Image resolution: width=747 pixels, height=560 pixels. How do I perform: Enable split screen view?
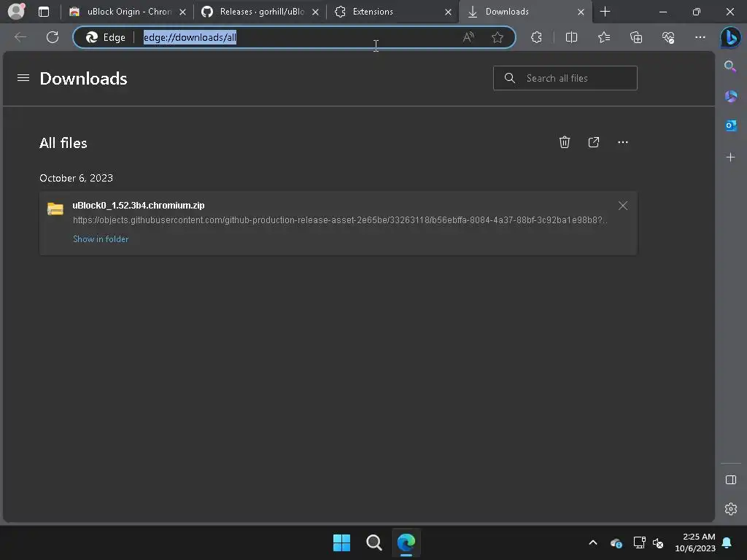click(x=571, y=37)
